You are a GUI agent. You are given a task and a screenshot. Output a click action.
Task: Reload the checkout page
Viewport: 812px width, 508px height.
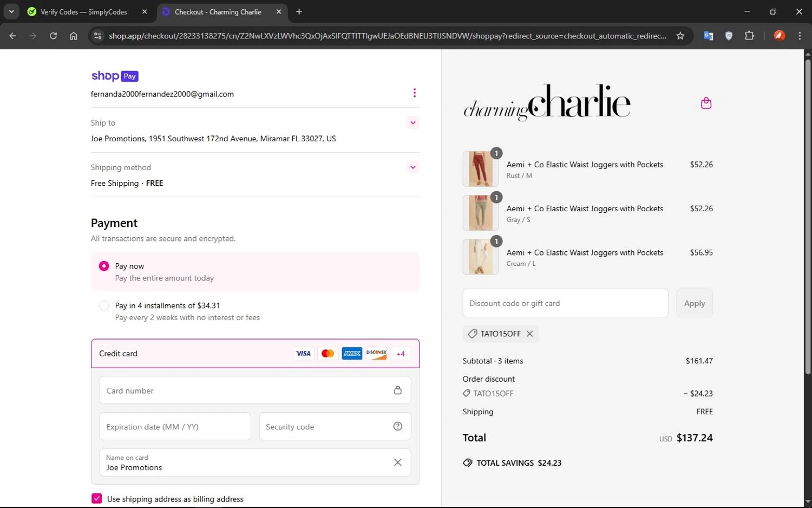click(x=53, y=36)
